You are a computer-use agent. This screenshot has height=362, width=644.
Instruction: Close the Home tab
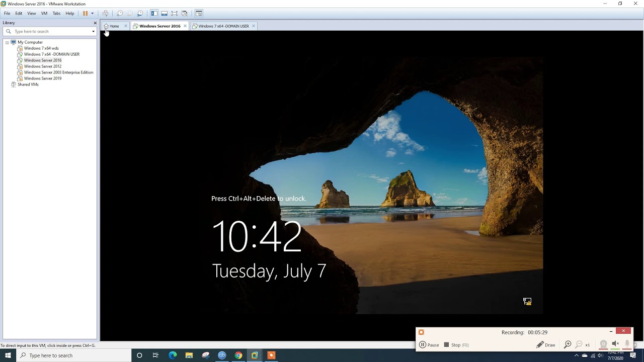(x=126, y=26)
